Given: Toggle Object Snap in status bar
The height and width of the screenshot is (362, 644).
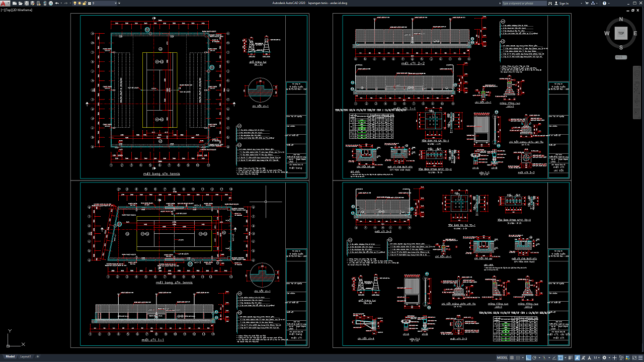Looking at the screenshot, I should pos(560,358).
